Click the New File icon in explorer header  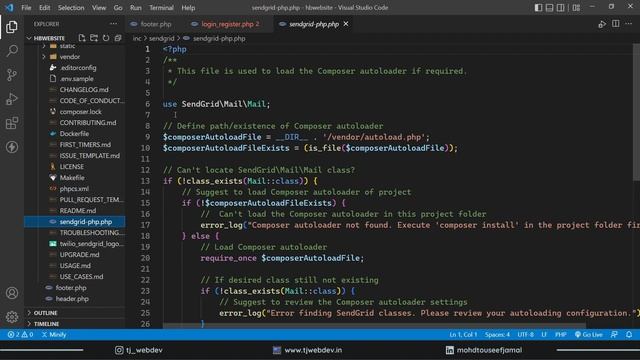tap(82, 38)
